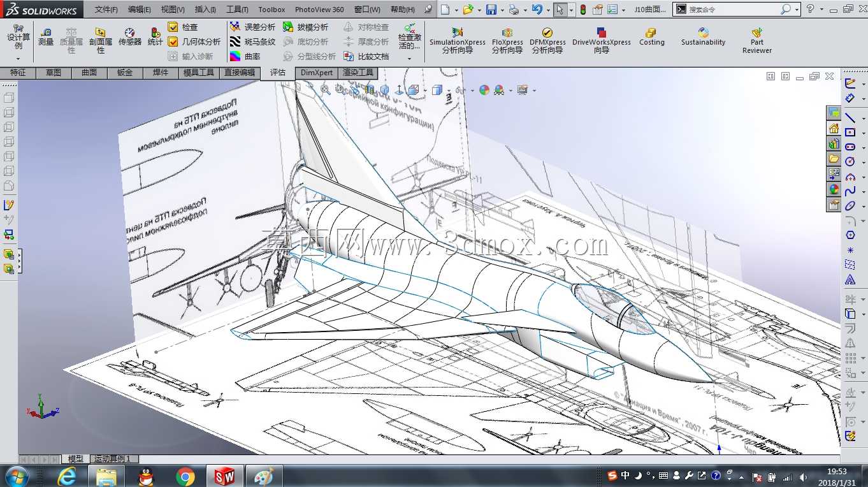Image resolution: width=868 pixels, height=487 pixels.
Task: Open the save button dropdown arrow
Action: pyautogui.click(x=502, y=10)
